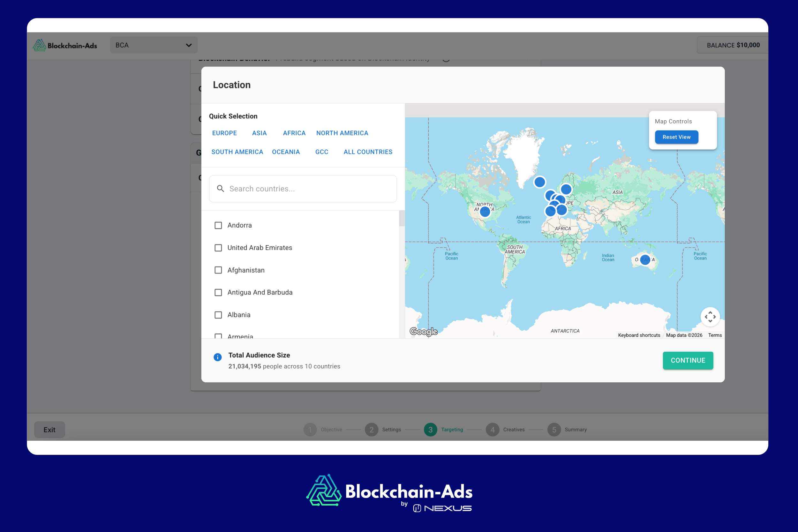Click the Search countries input field
This screenshot has height=532, width=798.
click(303, 189)
